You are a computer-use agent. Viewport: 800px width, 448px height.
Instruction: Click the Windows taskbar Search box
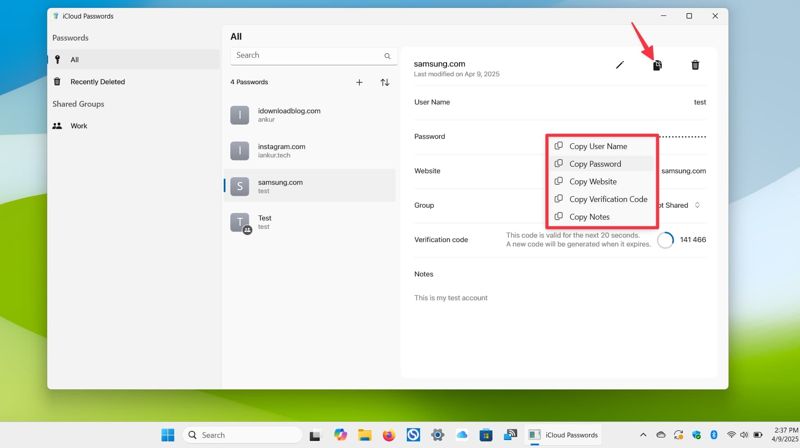pyautogui.click(x=242, y=435)
